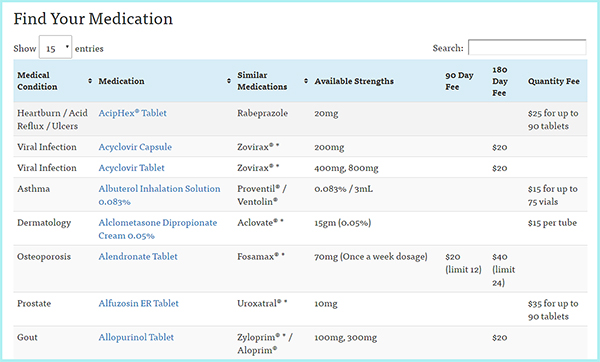This screenshot has height=362, width=600.
Task: Click the 20mg strength cell
Action: point(326,113)
